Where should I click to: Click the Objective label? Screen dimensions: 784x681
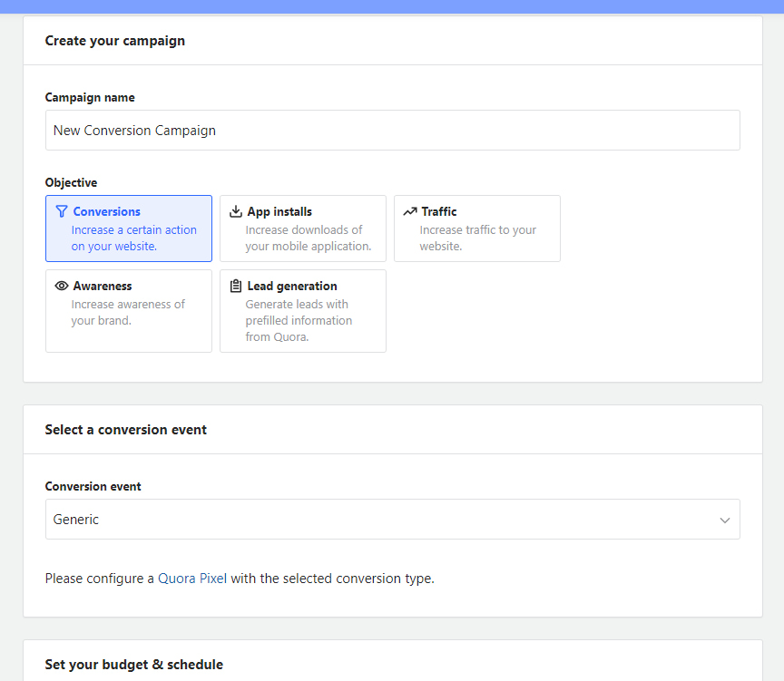point(72,182)
